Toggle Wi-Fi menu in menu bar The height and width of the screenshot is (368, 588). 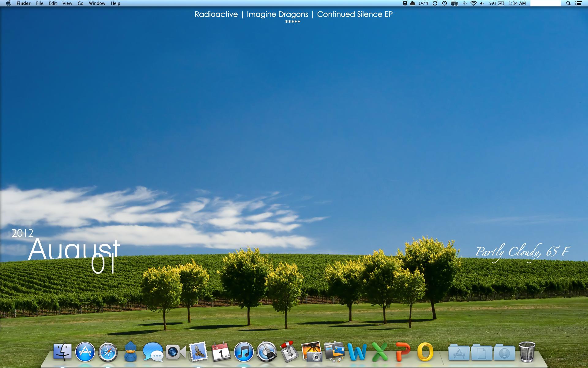pos(473,3)
